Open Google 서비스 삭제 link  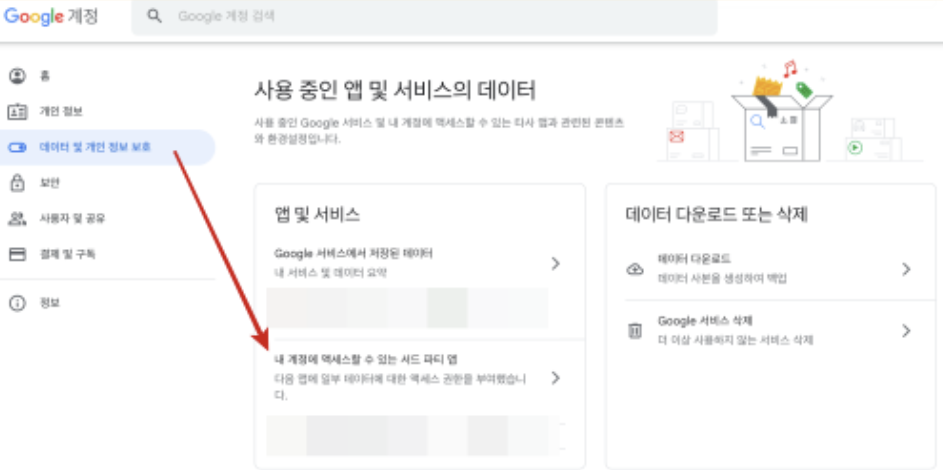[705, 320]
